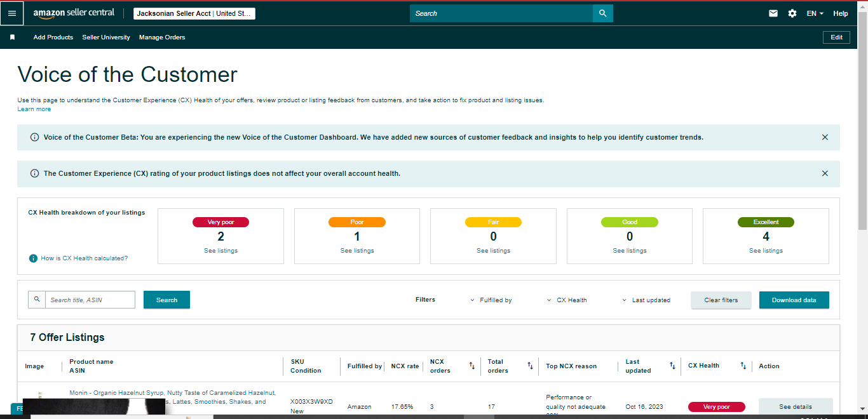Viewport: 868px width, 419px height.
Task: Click the teal Search button beside ASIN field
Action: click(x=166, y=300)
